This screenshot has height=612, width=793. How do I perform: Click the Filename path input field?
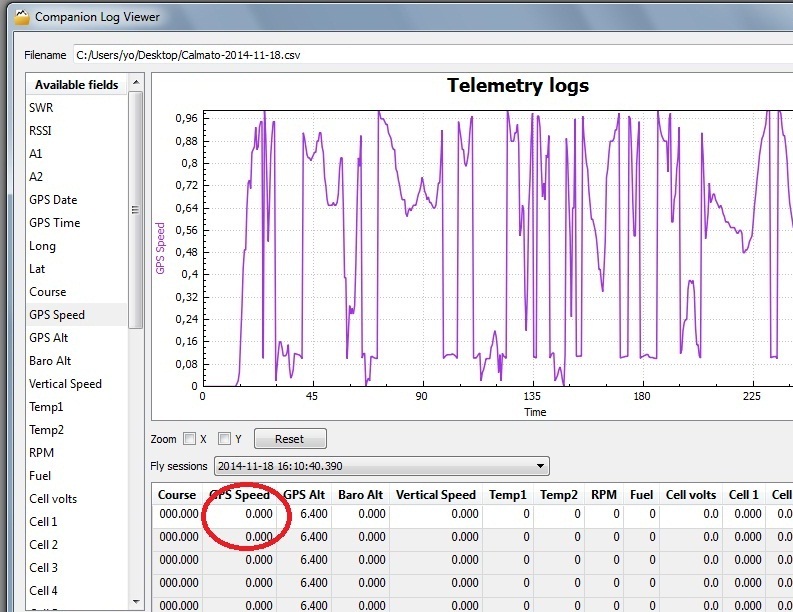point(430,55)
